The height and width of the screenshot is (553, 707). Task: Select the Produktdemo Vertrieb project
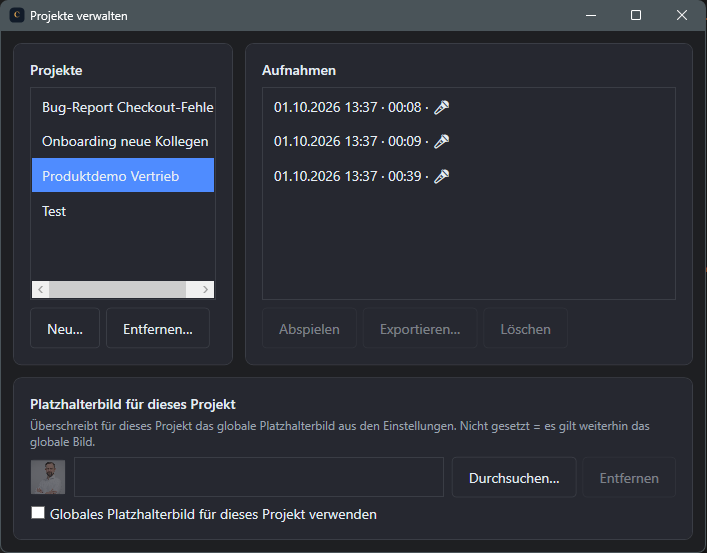[123, 175]
